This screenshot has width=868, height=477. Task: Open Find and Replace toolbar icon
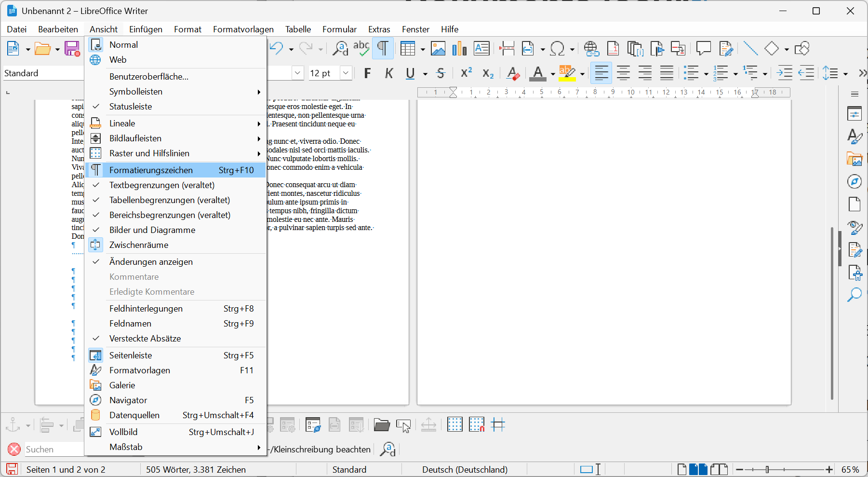pyautogui.click(x=340, y=49)
